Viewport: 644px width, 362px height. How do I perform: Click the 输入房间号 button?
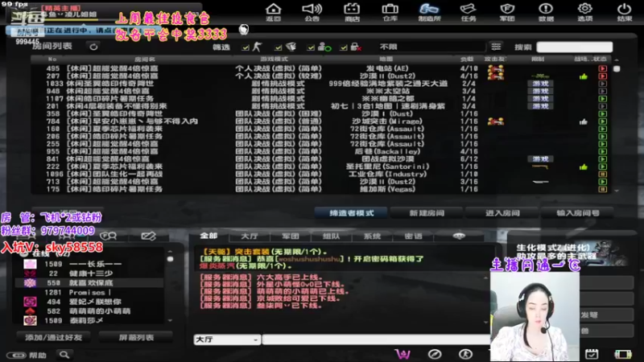coord(578,213)
